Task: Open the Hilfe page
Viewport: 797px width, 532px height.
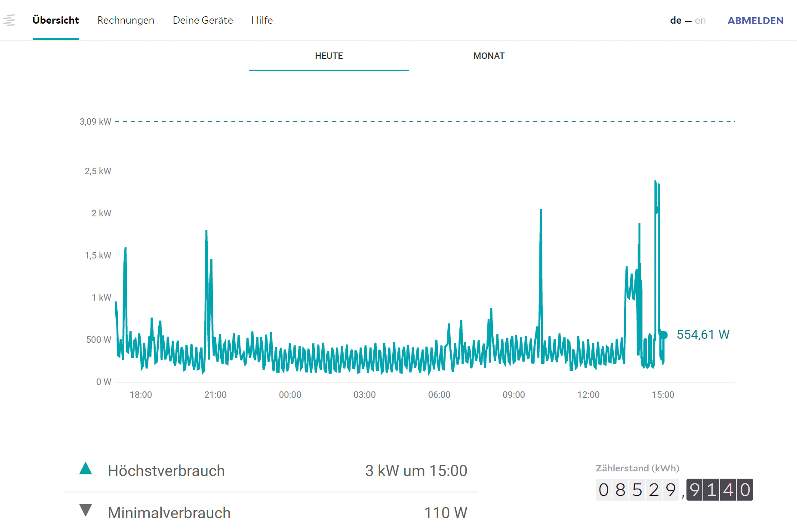Action: (x=262, y=20)
